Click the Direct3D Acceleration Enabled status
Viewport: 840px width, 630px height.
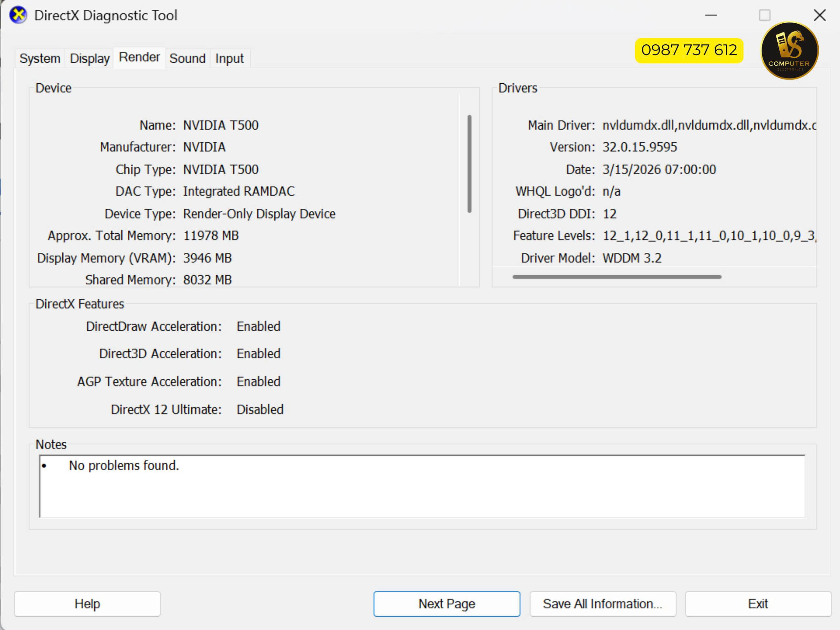tap(259, 354)
